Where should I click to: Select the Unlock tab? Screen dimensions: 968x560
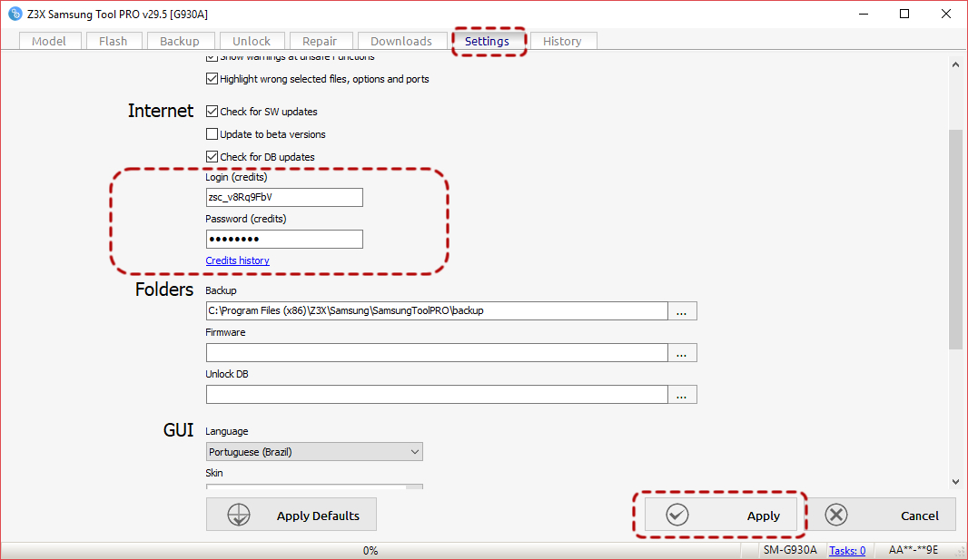tap(252, 41)
